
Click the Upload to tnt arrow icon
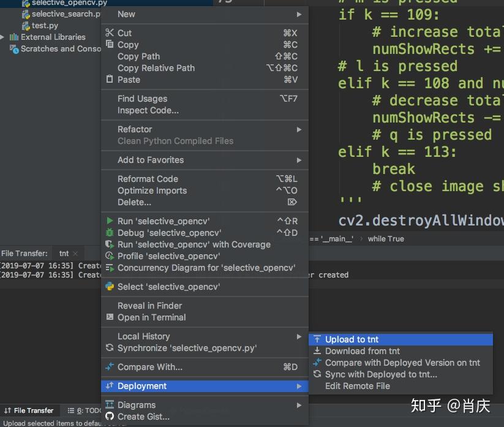[x=317, y=339]
